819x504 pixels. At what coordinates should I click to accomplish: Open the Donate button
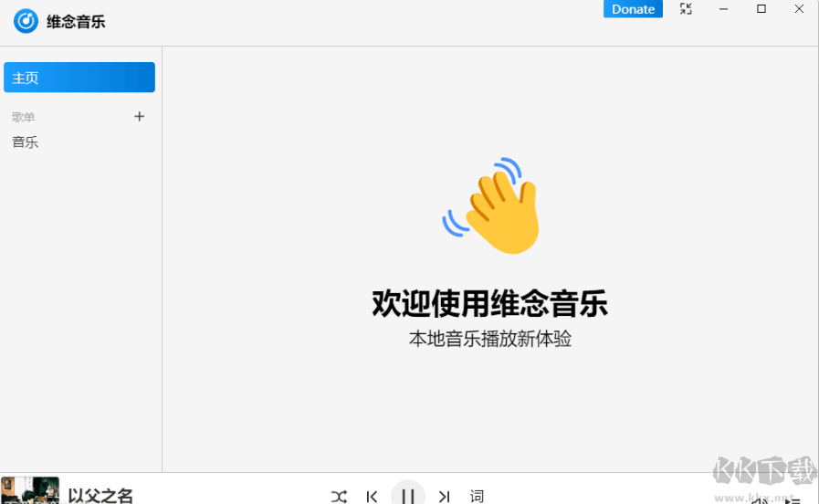point(633,9)
